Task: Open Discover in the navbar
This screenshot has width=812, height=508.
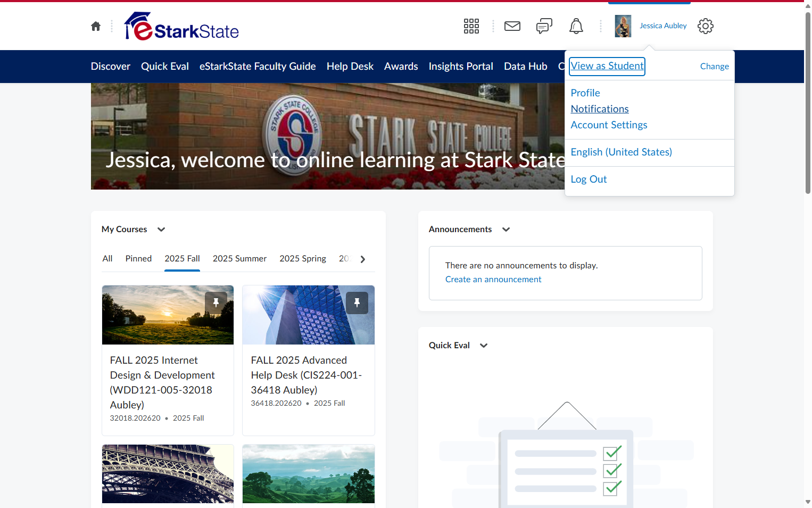Action: pos(111,67)
